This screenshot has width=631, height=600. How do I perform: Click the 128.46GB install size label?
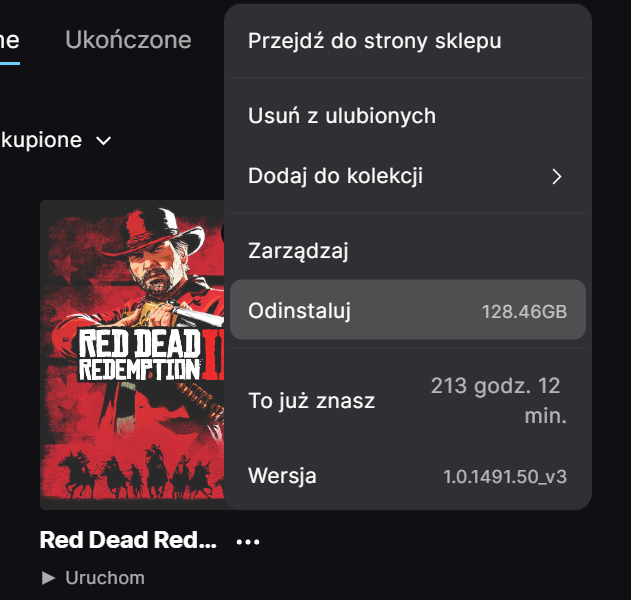tap(524, 312)
